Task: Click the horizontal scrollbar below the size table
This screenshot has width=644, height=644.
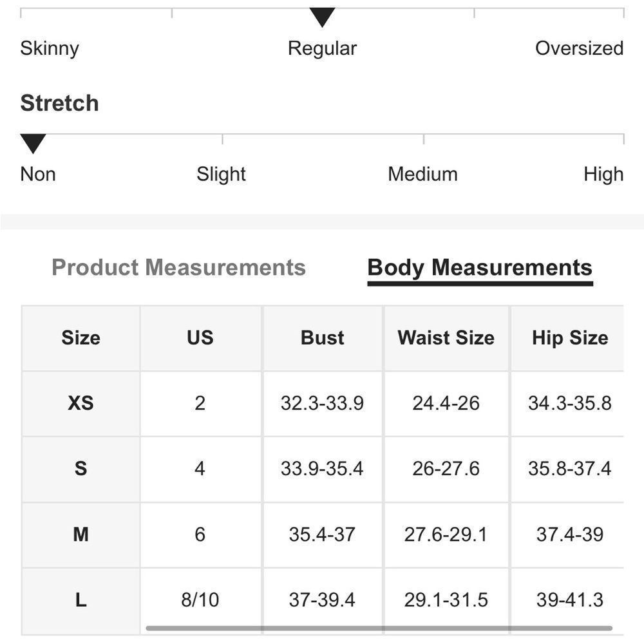Action: click(379, 628)
